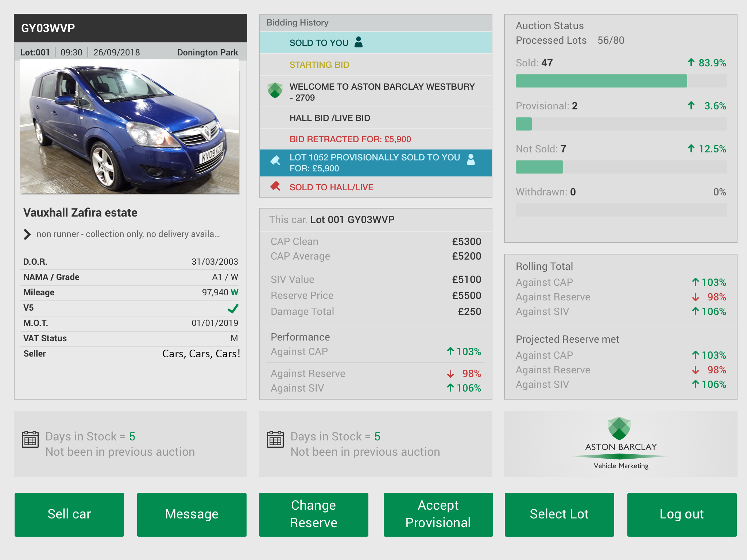Select the BID RETRACTED FOR £5,900 entry
The height and width of the screenshot is (560, 747).
(350, 139)
